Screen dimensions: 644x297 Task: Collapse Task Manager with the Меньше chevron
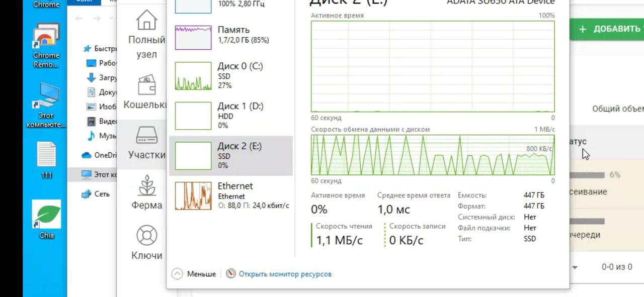pyautogui.click(x=177, y=274)
